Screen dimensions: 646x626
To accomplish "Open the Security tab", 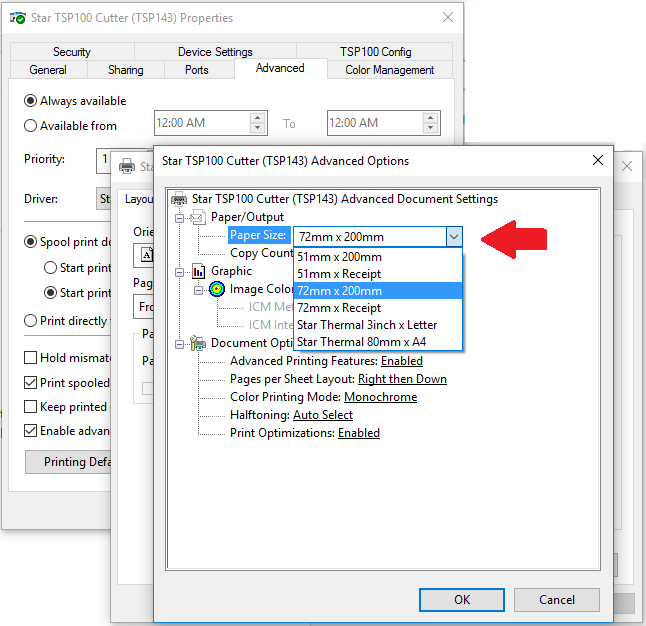I will (x=72, y=52).
